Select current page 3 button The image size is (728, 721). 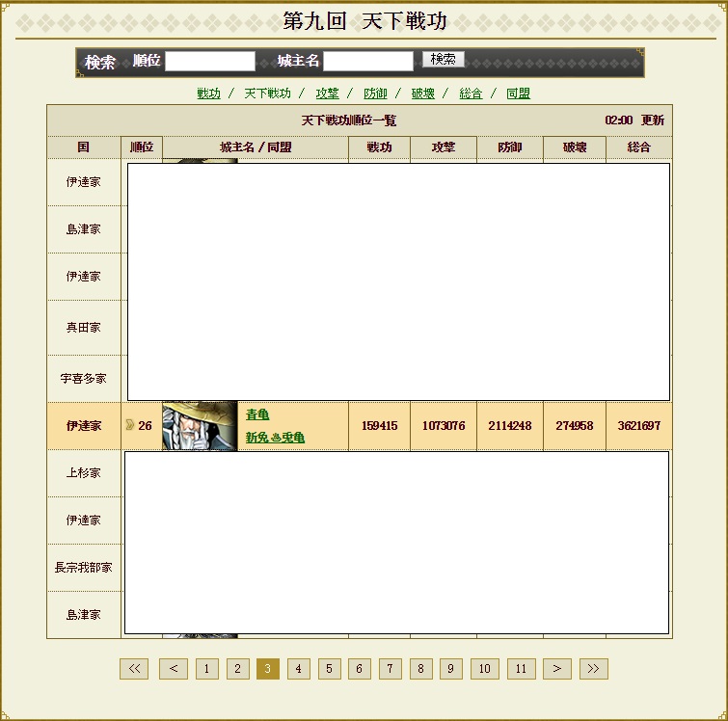268,669
